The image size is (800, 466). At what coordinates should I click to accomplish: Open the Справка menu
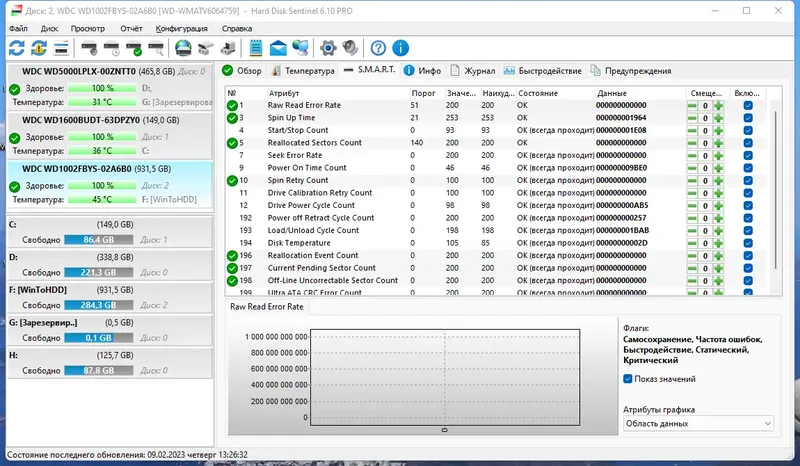(237, 29)
